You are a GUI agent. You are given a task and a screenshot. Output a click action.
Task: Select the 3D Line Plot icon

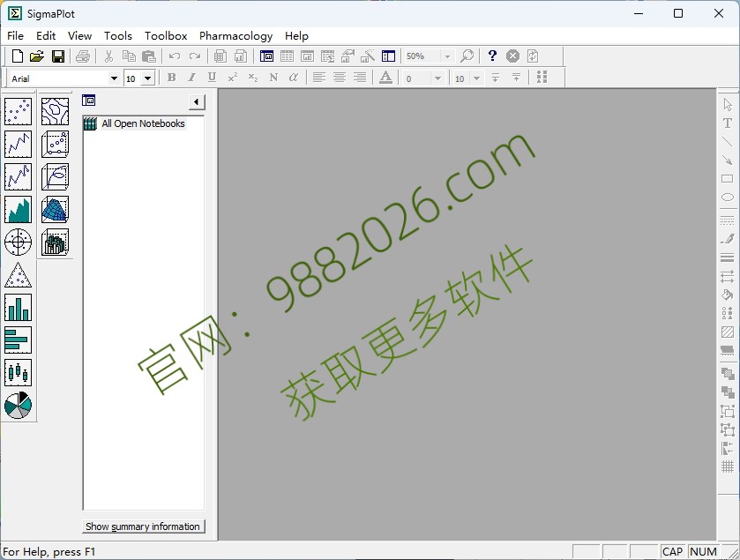click(55, 176)
